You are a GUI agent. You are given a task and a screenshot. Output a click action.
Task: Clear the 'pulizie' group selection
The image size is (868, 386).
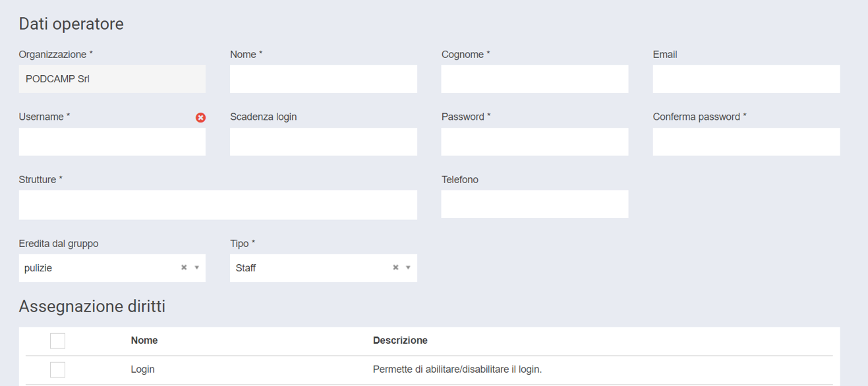[184, 267]
